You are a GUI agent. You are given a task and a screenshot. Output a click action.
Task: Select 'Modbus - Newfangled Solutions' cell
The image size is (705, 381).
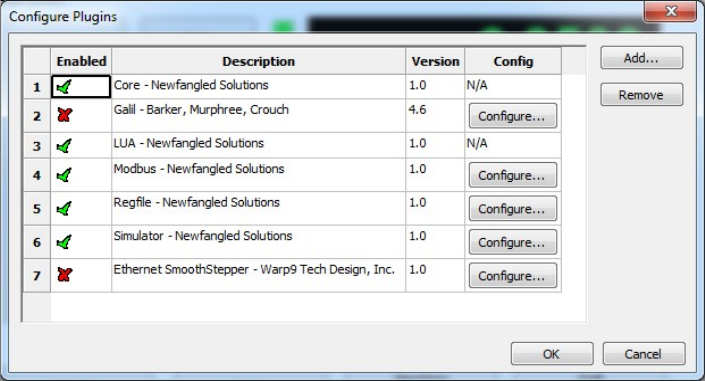(259, 175)
